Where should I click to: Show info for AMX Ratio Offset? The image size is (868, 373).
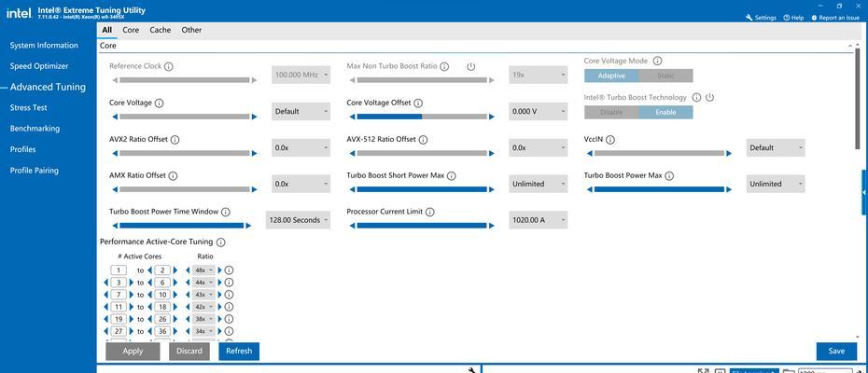coord(173,176)
